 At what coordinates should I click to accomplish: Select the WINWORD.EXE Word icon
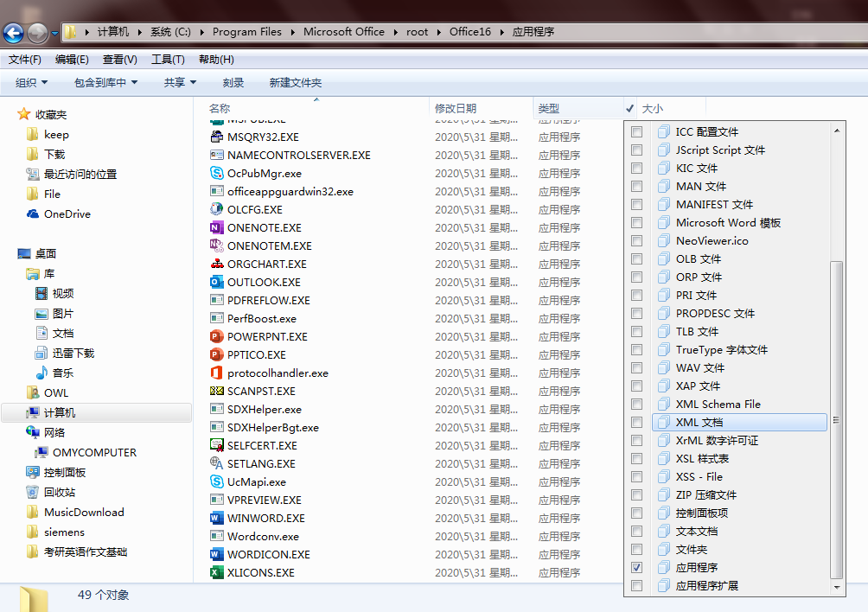(x=216, y=518)
